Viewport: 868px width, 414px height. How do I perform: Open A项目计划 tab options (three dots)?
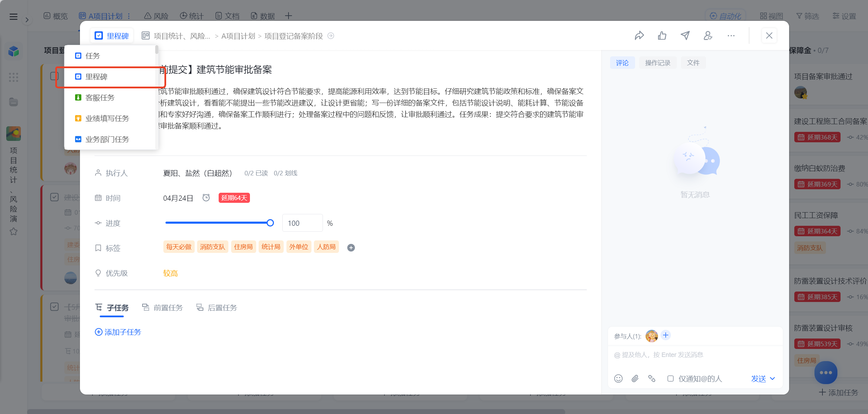(129, 16)
